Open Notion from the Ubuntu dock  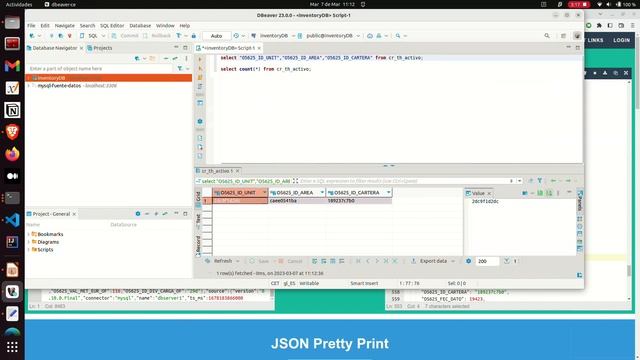pyautogui.click(x=12, y=110)
